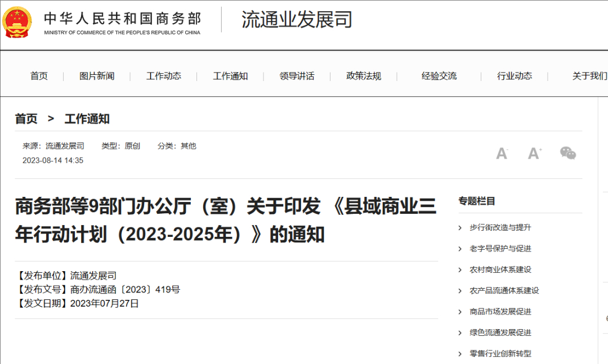The image size is (608, 364).
Task: Click Ministry of Commerce English subtitle
Action: 122,33
